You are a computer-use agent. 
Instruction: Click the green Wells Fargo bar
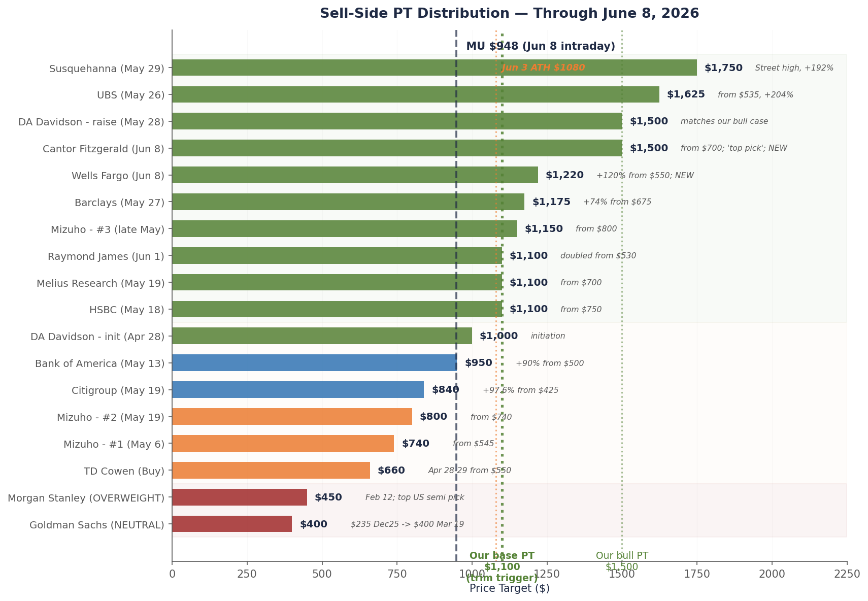[x=355, y=175]
